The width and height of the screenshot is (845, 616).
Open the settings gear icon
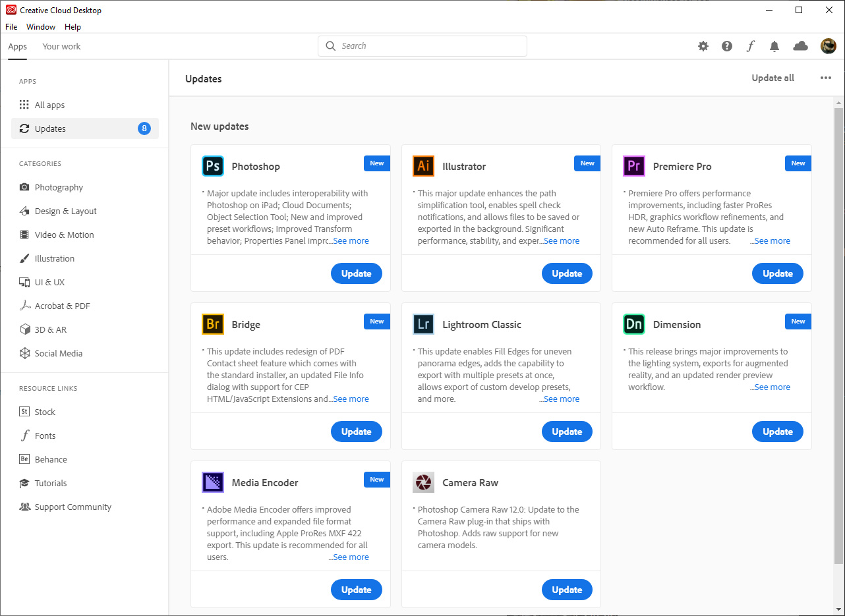[x=703, y=46]
